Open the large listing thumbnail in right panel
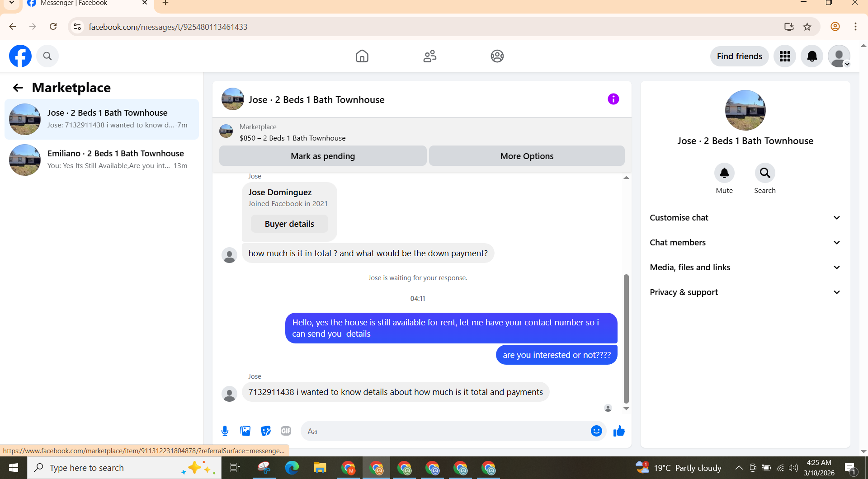Image resolution: width=868 pixels, height=479 pixels. 745,110
